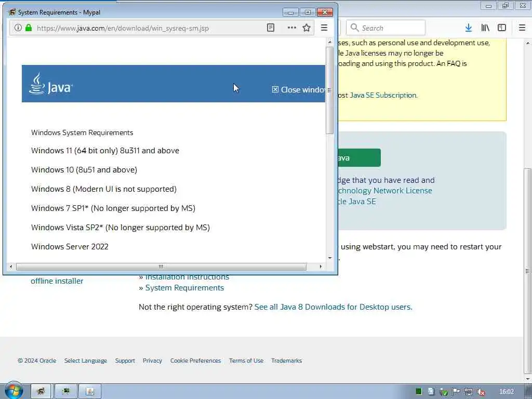Click main page scrollbar down arrow
Viewport: 532px width, 399px height.
[528, 379]
